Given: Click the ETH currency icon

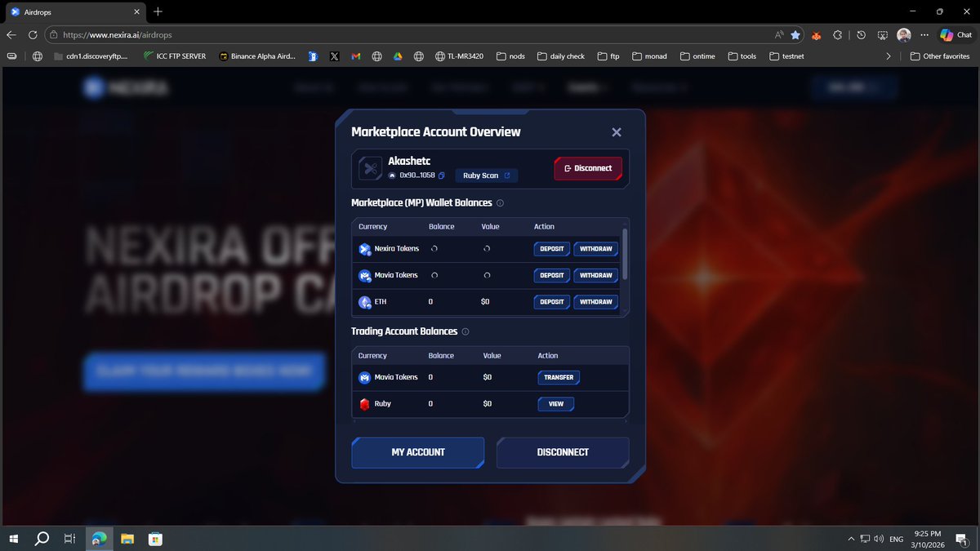Looking at the screenshot, I should 365,302.
